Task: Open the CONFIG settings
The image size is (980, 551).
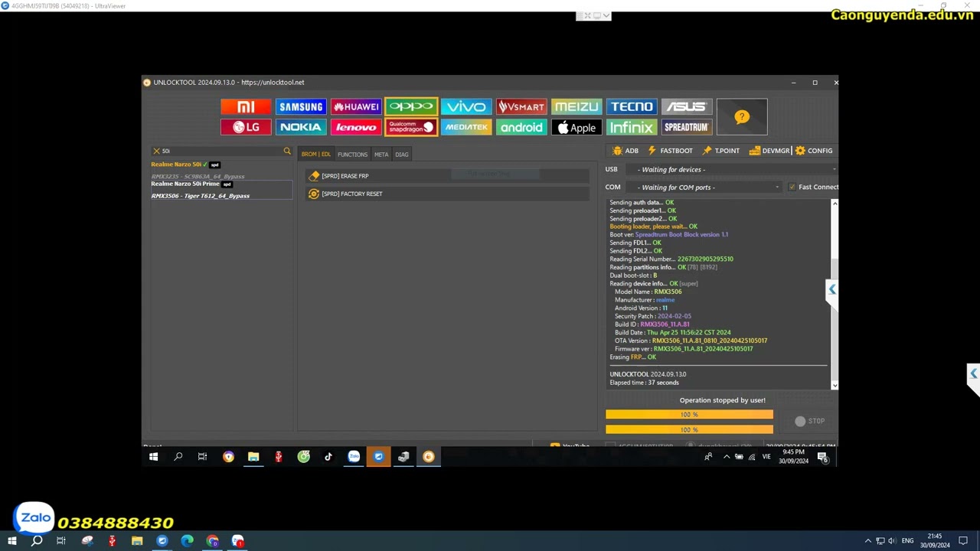Action: pos(814,151)
